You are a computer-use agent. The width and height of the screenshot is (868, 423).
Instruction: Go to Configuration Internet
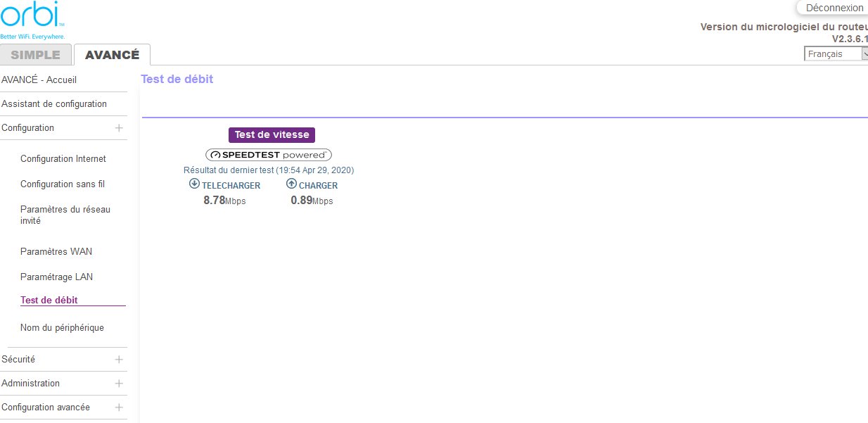point(63,159)
